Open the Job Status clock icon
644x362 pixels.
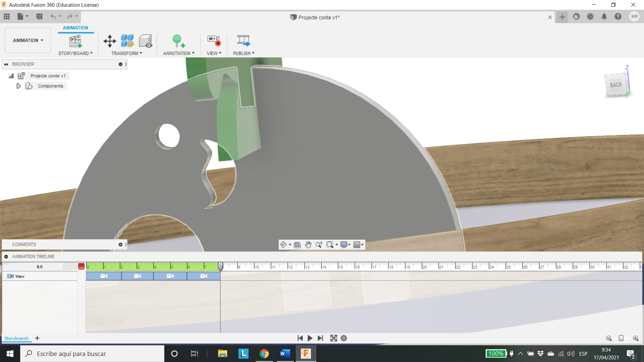590,17
